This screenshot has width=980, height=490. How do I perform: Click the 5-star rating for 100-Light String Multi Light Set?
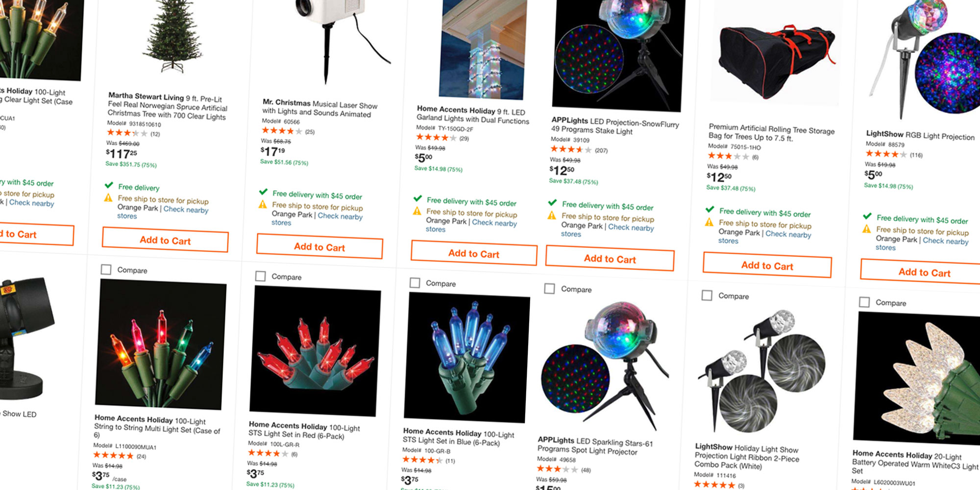click(112, 455)
